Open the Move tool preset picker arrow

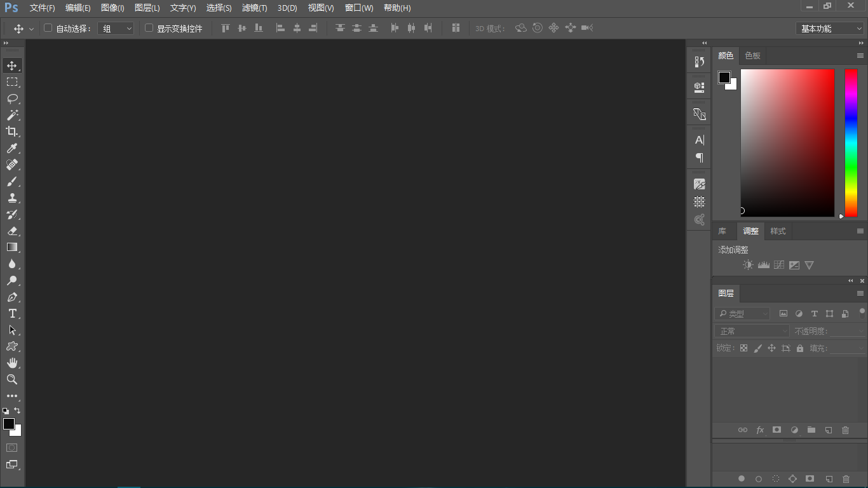click(31, 29)
